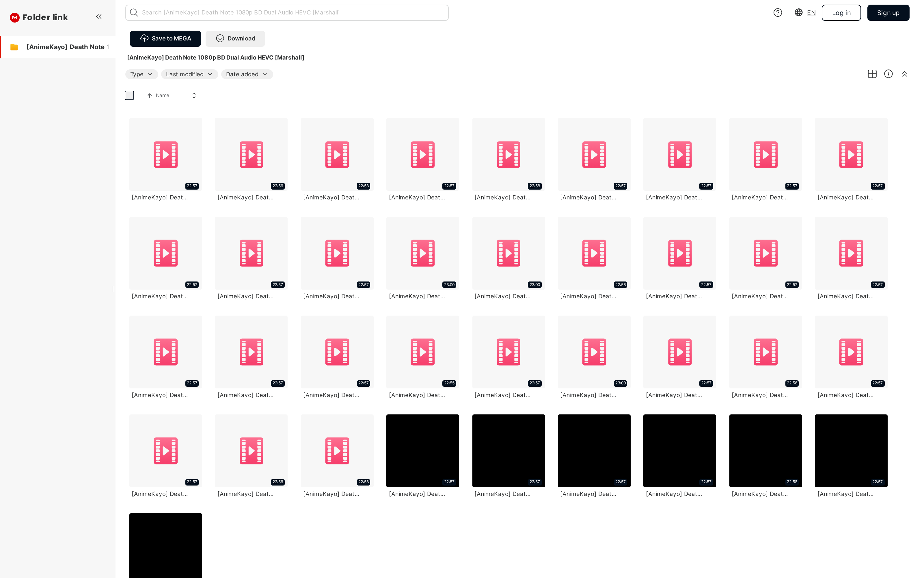Click the Log in button

[x=841, y=13]
